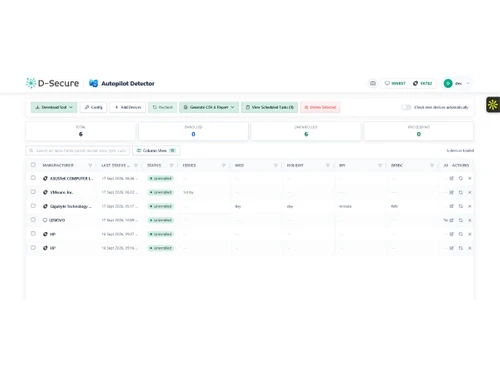Remove the ASUSTeK COMPUTER device
Image resolution: width=500 pixels, height=375 pixels.
coord(470,178)
